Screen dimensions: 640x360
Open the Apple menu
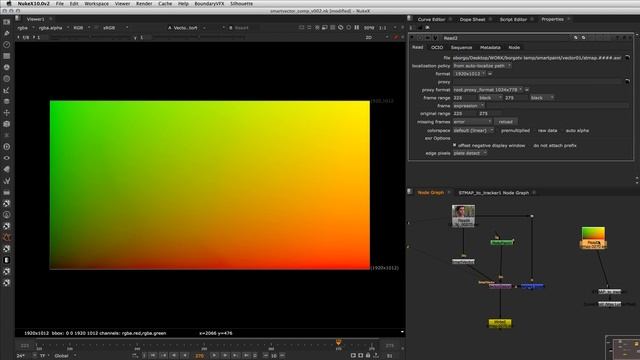coord(9,4)
